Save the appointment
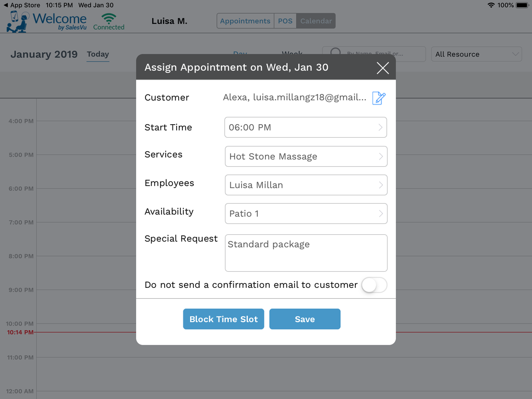This screenshot has height=399, width=532. pyautogui.click(x=304, y=319)
